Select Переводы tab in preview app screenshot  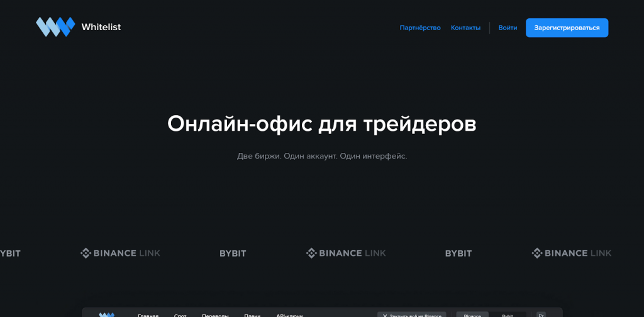(215, 314)
